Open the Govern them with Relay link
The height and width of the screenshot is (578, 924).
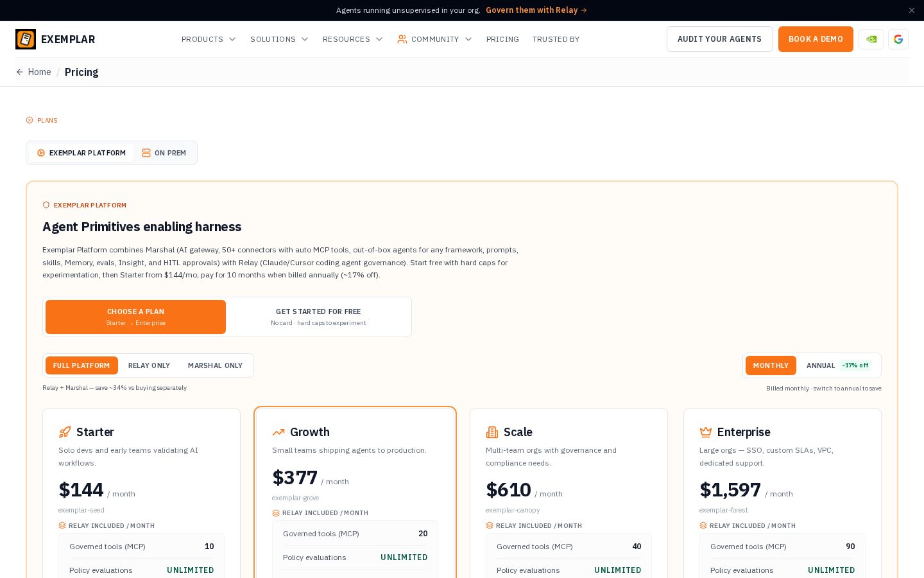[536, 10]
